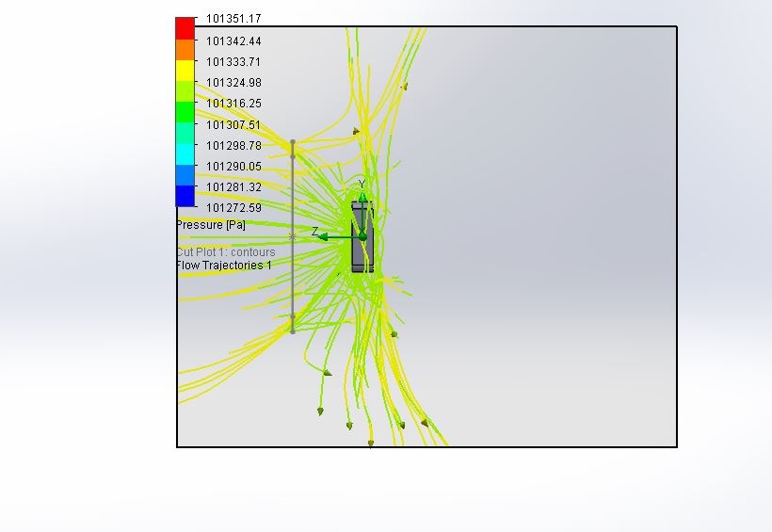Select the vertical gray line sketch
Image resolution: width=772 pixels, height=532 pixels.
pos(293,236)
